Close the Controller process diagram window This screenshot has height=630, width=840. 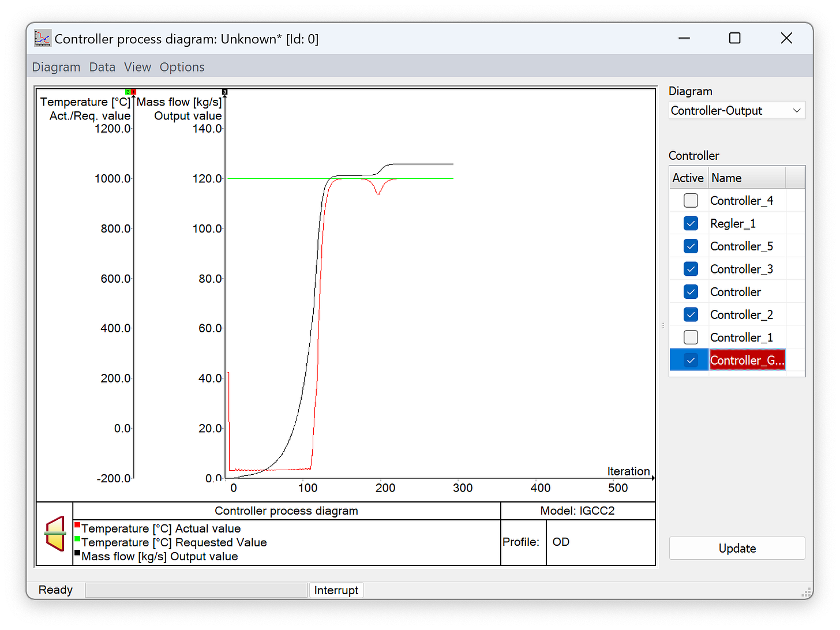click(x=786, y=38)
